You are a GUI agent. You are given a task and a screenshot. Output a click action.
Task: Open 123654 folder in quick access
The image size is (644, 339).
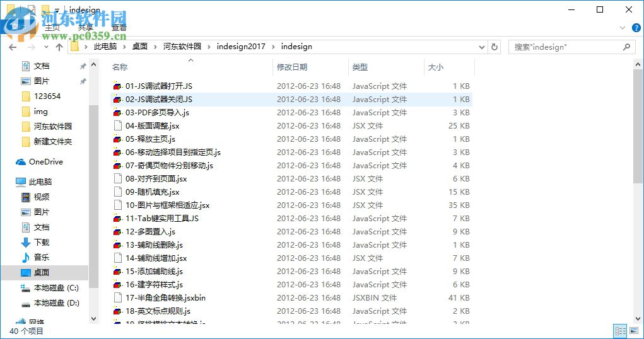(41, 96)
